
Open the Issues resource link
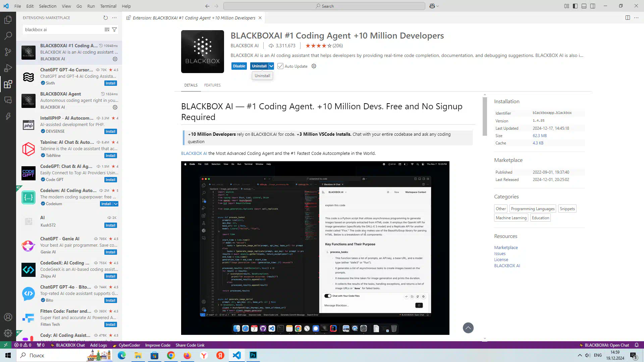[x=500, y=253]
